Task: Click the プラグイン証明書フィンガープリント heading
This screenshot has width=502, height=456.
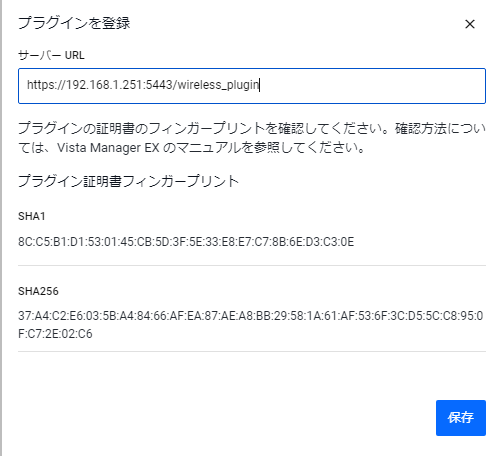Action: click(x=129, y=181)
